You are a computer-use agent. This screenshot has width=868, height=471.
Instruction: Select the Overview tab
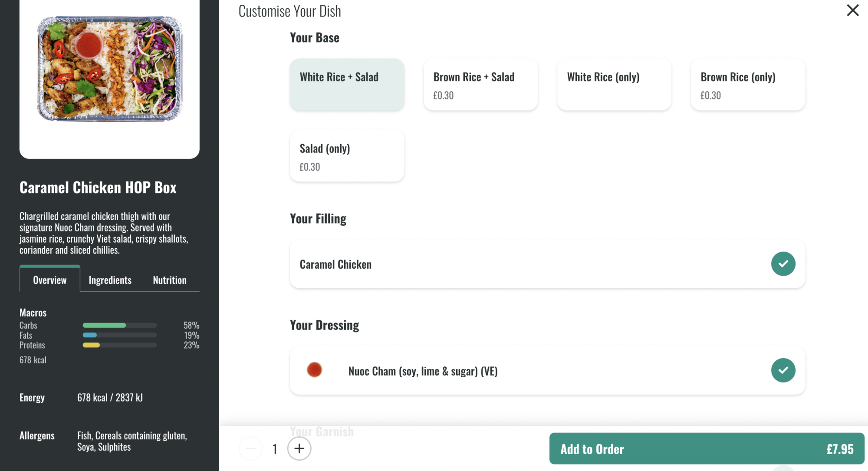pos(49,280)
